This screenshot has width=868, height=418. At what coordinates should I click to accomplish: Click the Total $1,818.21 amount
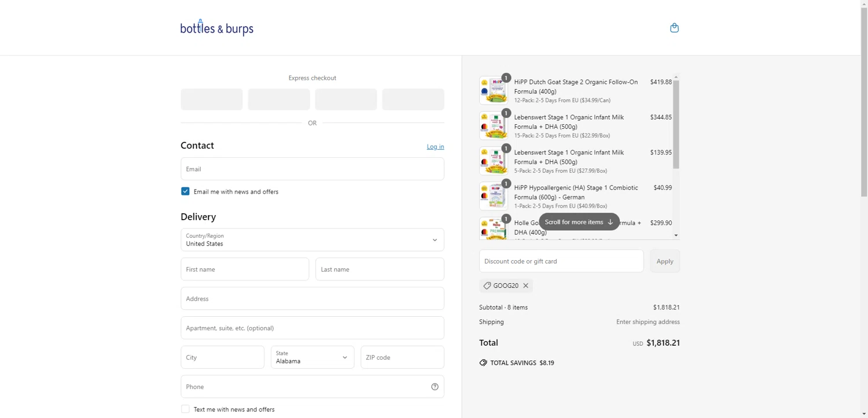tap(663, 343)
